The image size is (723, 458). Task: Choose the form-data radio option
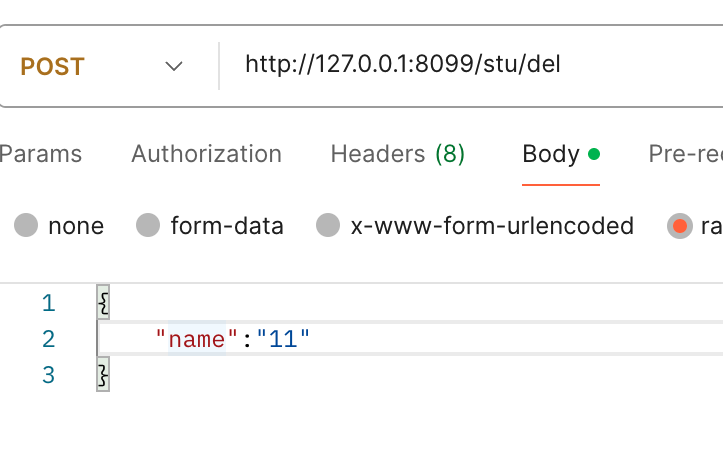pyautogui.click(x=149, y=226)
